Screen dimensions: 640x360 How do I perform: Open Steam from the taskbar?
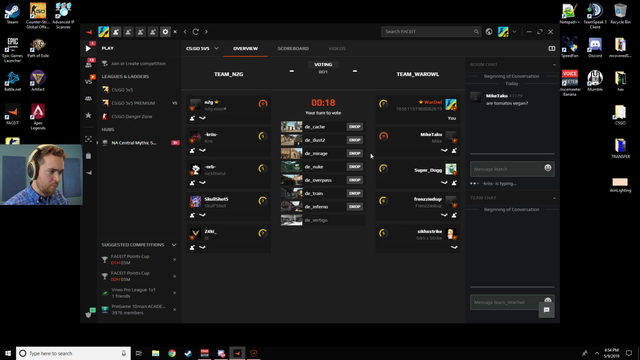point(188,353)
